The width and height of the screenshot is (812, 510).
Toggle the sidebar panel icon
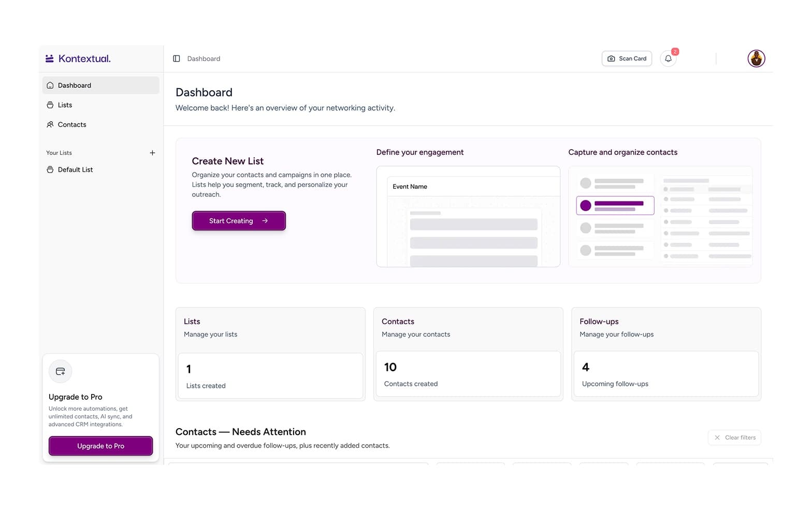pos(177,59)
